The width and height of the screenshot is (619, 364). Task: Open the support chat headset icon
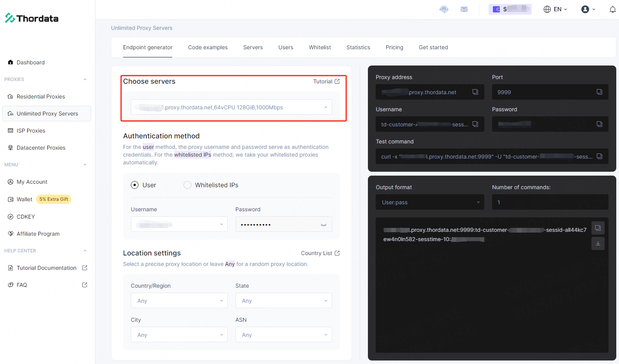coord(444,9)
